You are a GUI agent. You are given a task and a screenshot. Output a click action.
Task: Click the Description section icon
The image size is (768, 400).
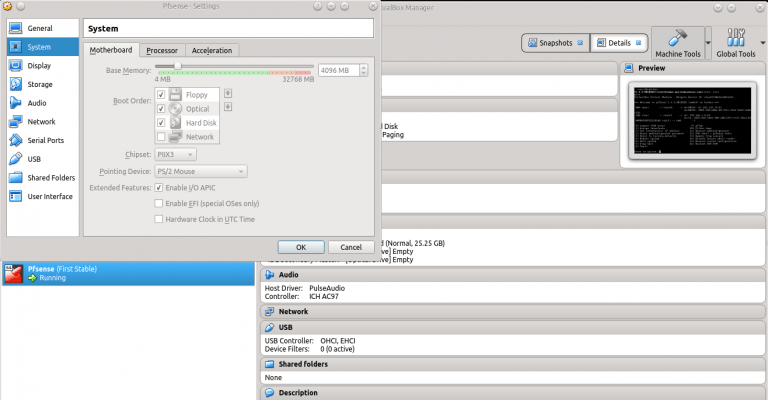point(269,393)
